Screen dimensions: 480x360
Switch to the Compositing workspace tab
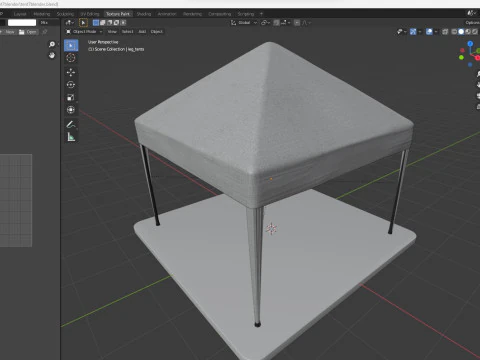point(219,14)
